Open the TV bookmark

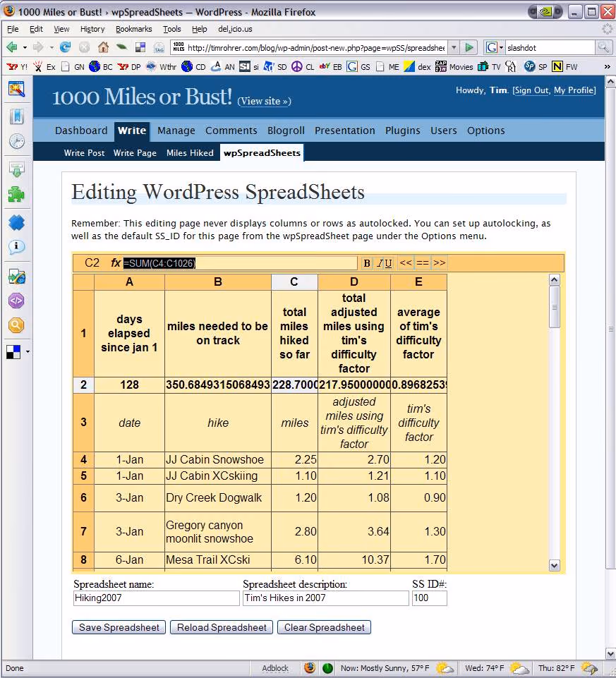click(489, 66)
